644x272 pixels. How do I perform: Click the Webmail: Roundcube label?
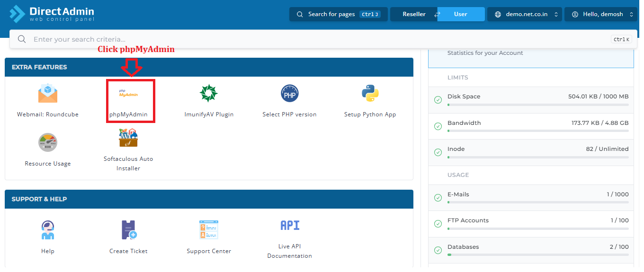pos(48,114)
